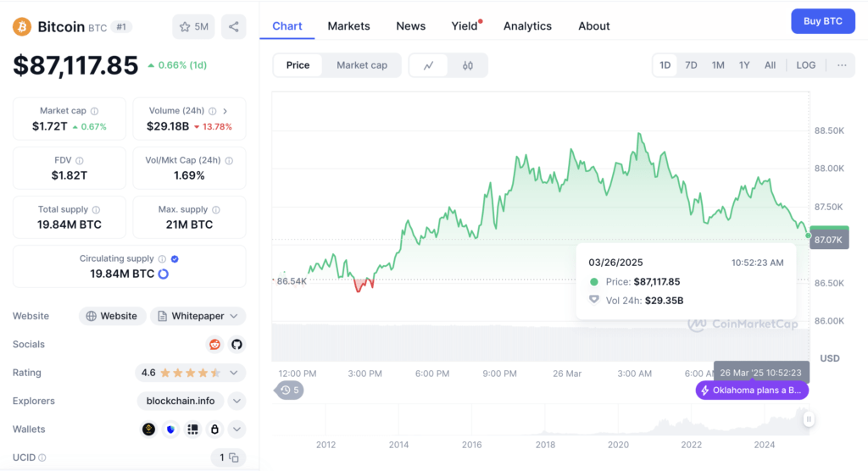Viewport: 868px width, 471px height.
Task: Set chart range to 1M
Action: (x=718, y=65)
